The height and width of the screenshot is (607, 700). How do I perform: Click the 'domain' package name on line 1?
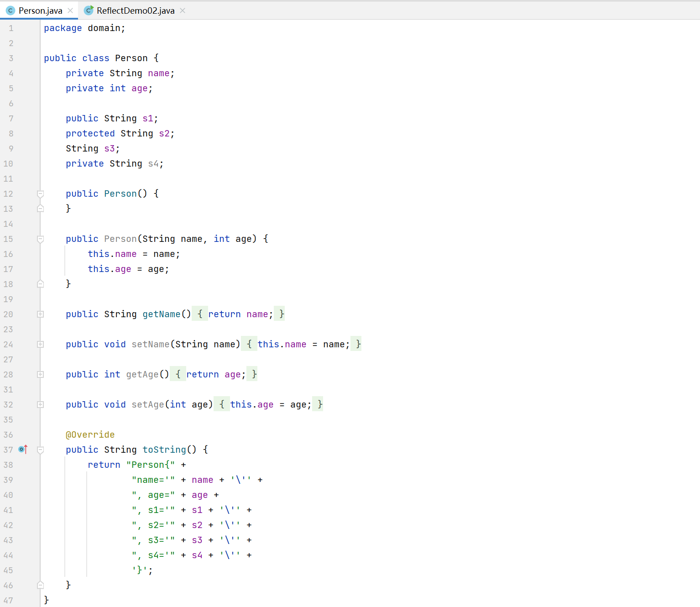pyautogui.click(x=104, y=28)
